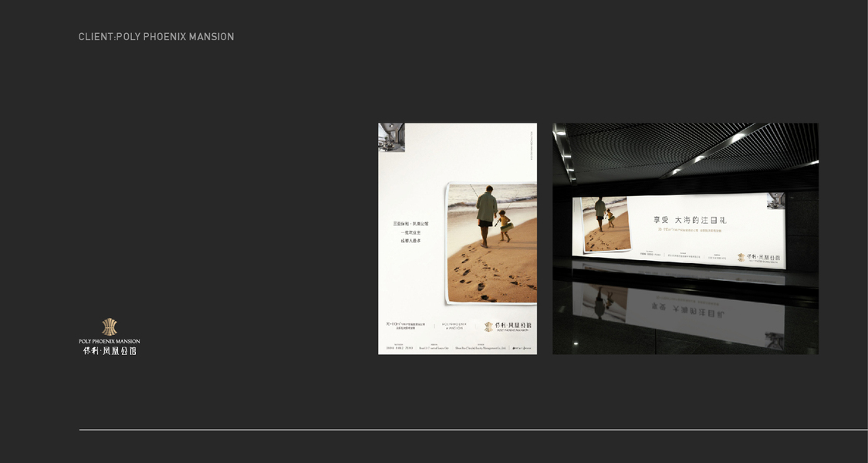Click the billboard headline "享受 大海的注目礼"
This screenshot has width=868, height=463.
(x=690, y=220)
